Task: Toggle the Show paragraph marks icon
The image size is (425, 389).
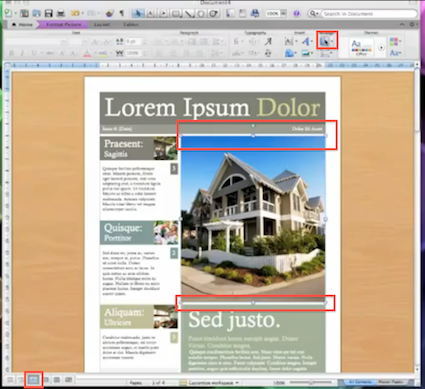Action: tap(122, 13)
